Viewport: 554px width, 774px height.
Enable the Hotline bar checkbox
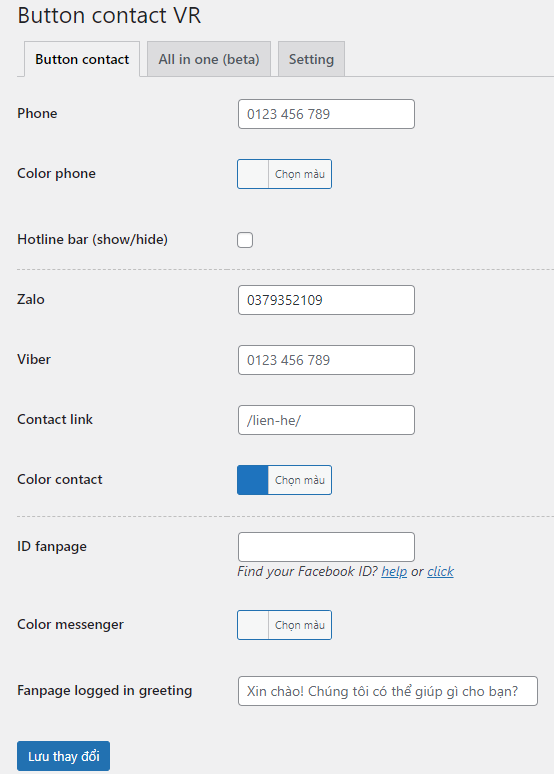coord(245,240)
